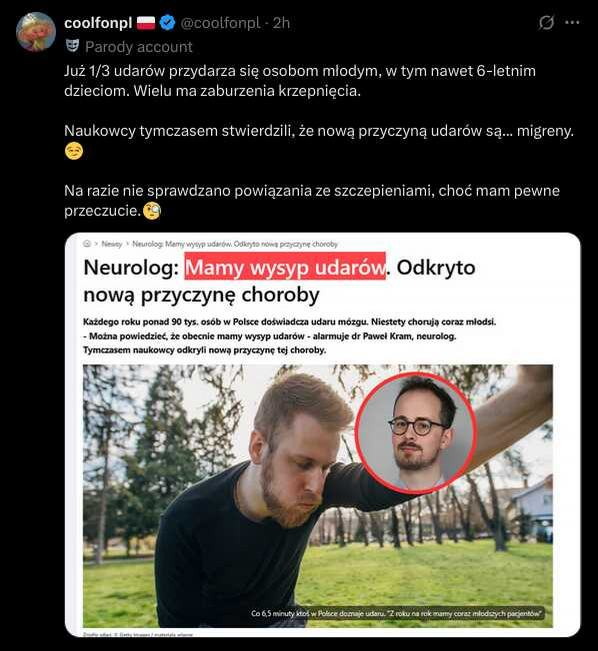Click the parody mask icon
Viewport: 598px width, 651px height.
(x=72, y=46)
